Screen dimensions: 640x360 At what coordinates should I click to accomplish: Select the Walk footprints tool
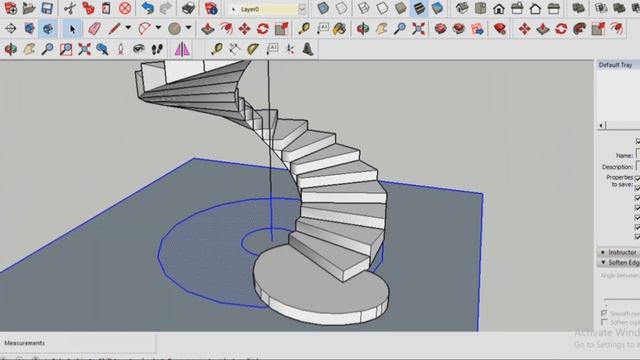[x=157, y=49]
